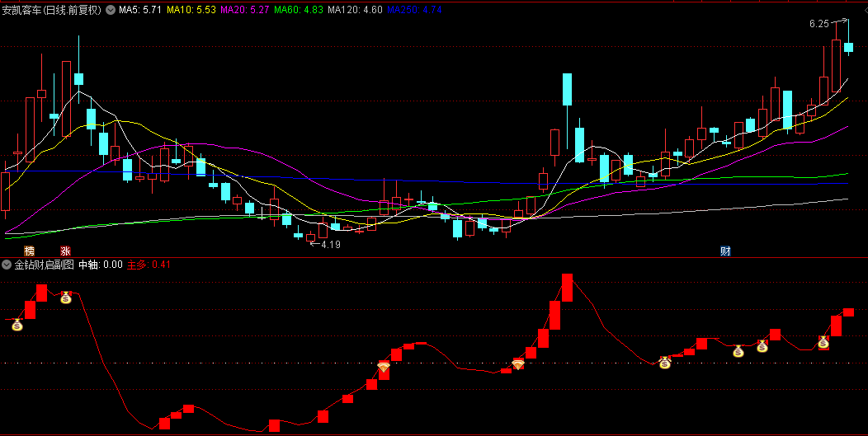Click the right diamond signal icon
Viewport: 868px width, 436px height.
pyautogui.click(x=518, y=364)
